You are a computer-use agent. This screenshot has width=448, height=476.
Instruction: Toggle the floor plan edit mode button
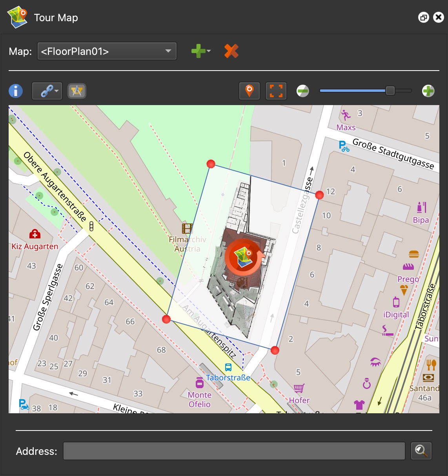pyautogui.click(x=76, y=91)
